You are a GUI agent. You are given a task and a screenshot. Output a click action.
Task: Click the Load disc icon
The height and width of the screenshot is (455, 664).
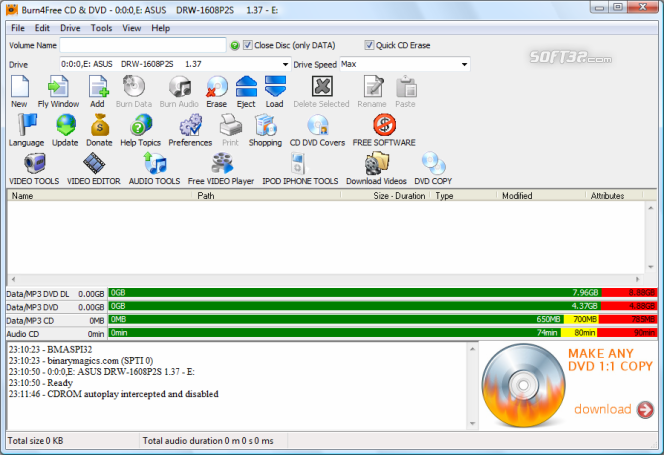click(274, 88)
